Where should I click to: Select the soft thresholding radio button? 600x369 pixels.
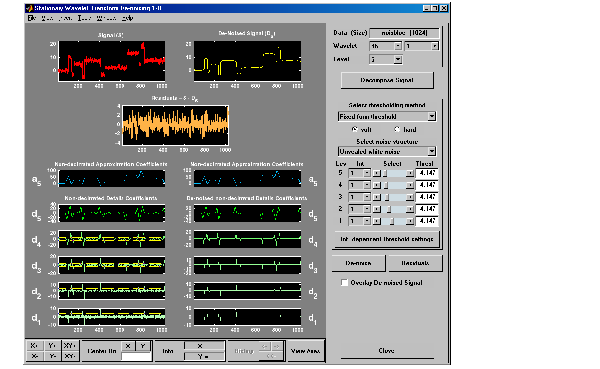354,129
